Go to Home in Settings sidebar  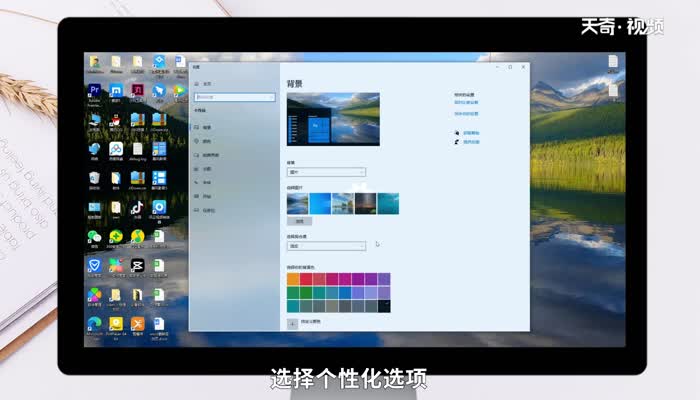203,84
